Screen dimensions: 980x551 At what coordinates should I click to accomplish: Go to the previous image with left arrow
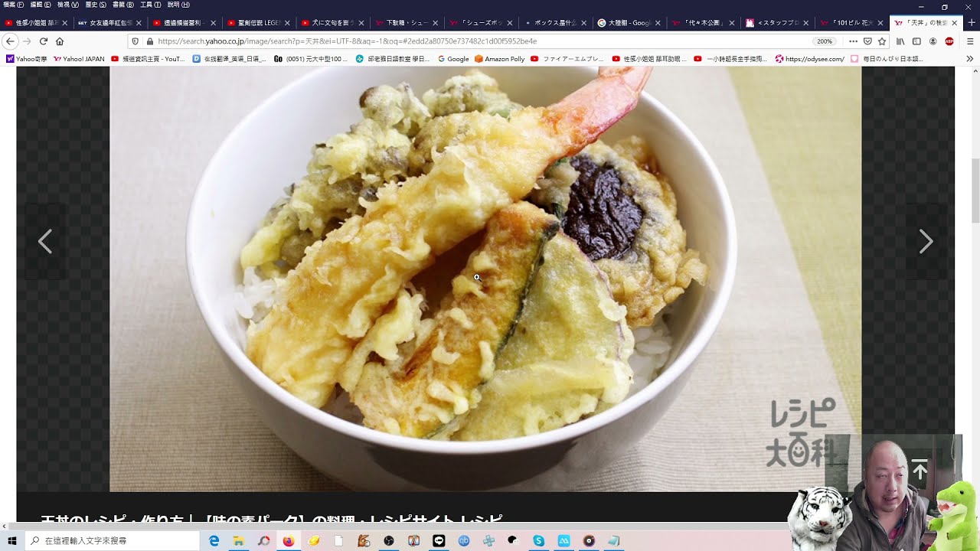[45, 242]
